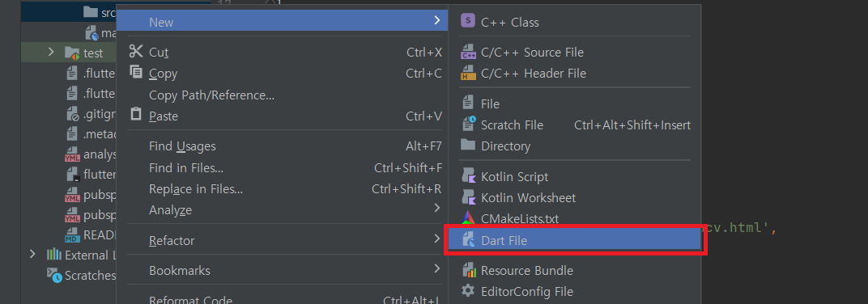
Task: Select the CMakeLists.txt triangle icon
Action: 468,218
